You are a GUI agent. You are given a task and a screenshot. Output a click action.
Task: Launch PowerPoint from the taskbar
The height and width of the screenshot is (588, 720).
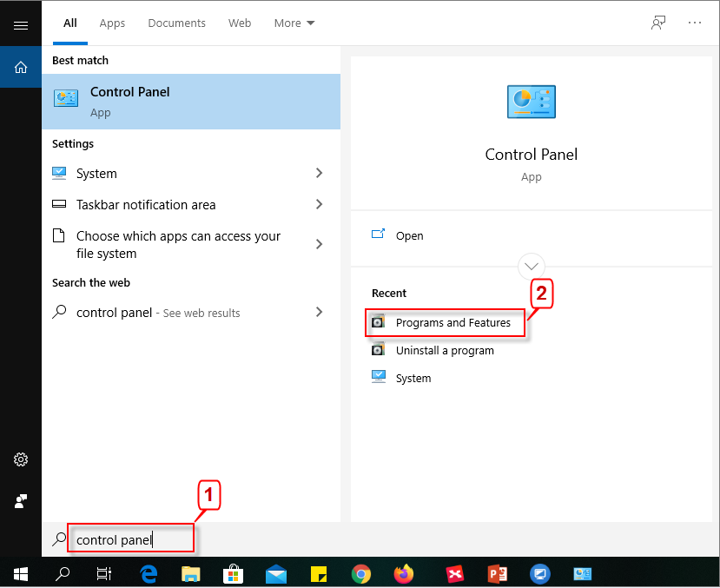tap(498, 574)
